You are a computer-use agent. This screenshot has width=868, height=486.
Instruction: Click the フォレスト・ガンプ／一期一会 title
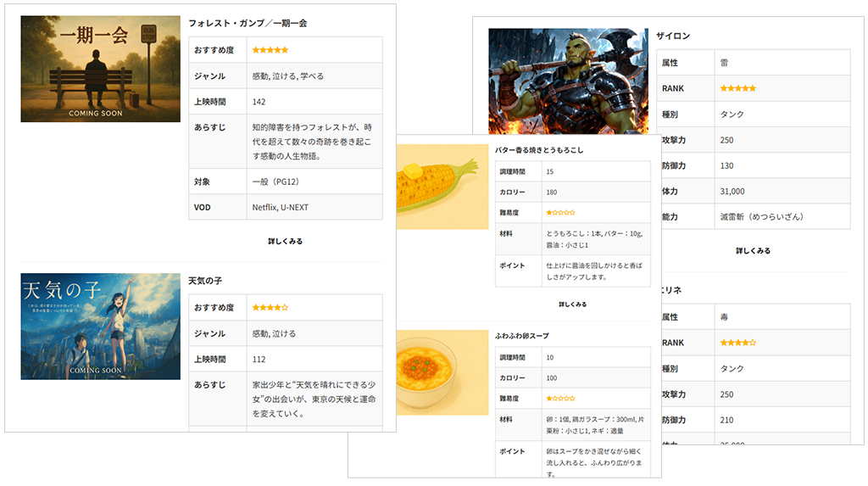click(248, 23)
